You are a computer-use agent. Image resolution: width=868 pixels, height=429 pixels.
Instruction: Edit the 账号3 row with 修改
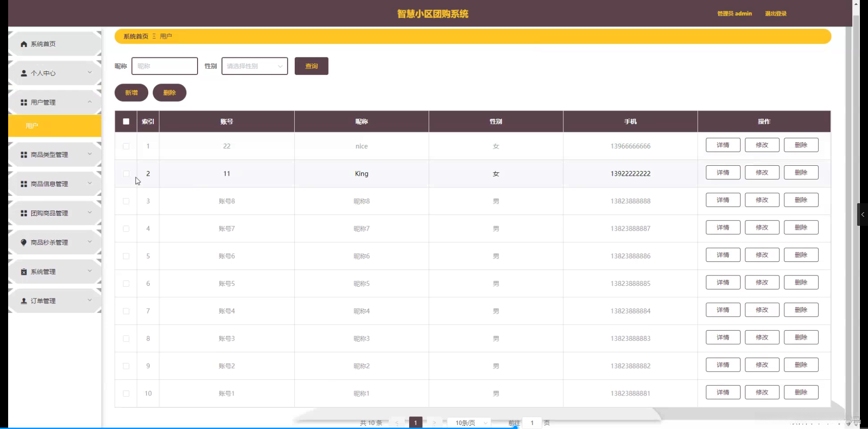pos(762,338)
